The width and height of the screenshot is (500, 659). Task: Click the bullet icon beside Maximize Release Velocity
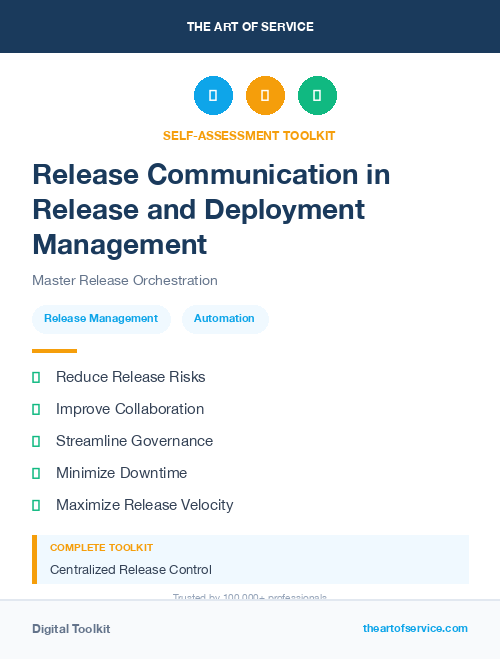tap(36, 505)
